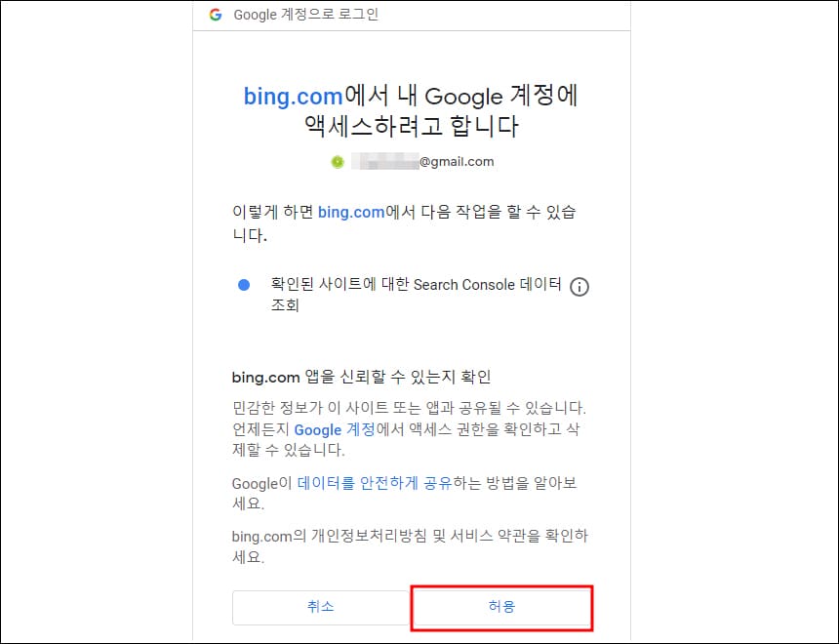Click the Google G logo in header
The image size is (839, 644).
point(216,15)
